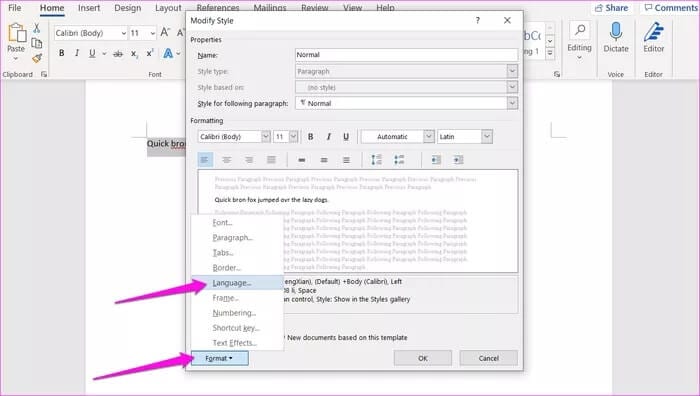Choose Language... from Format menu
Viewport: 700px width, 396px height.
(238, 283)
